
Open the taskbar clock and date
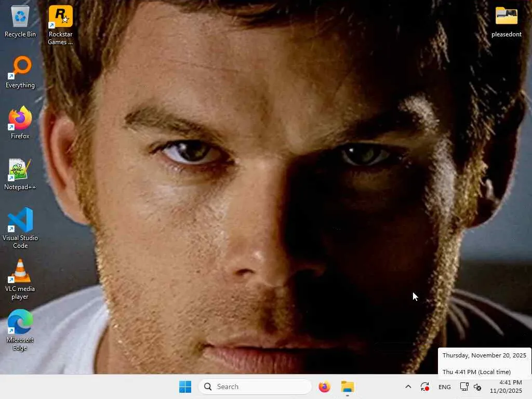[x=506, y=387]
